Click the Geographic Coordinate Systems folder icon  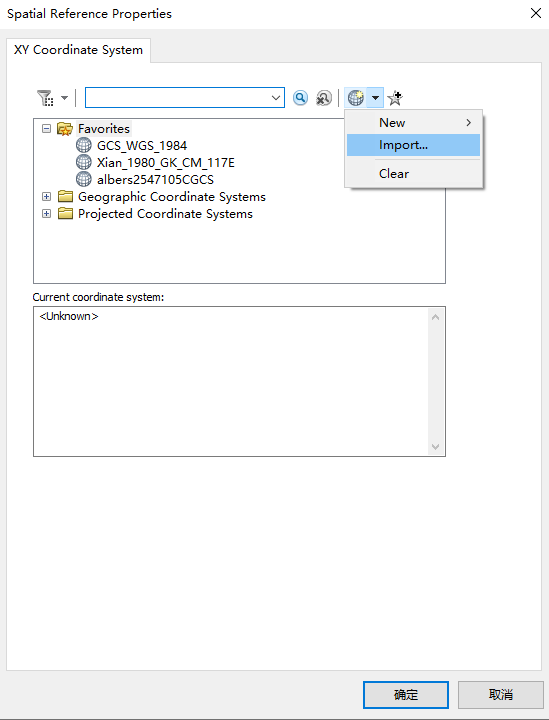[65, 197]
